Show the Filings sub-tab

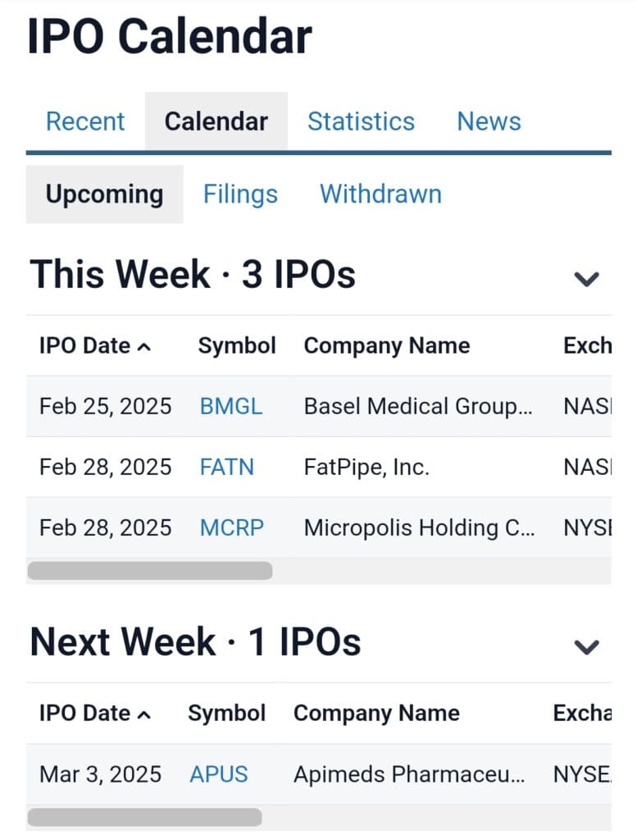[240, 194]
